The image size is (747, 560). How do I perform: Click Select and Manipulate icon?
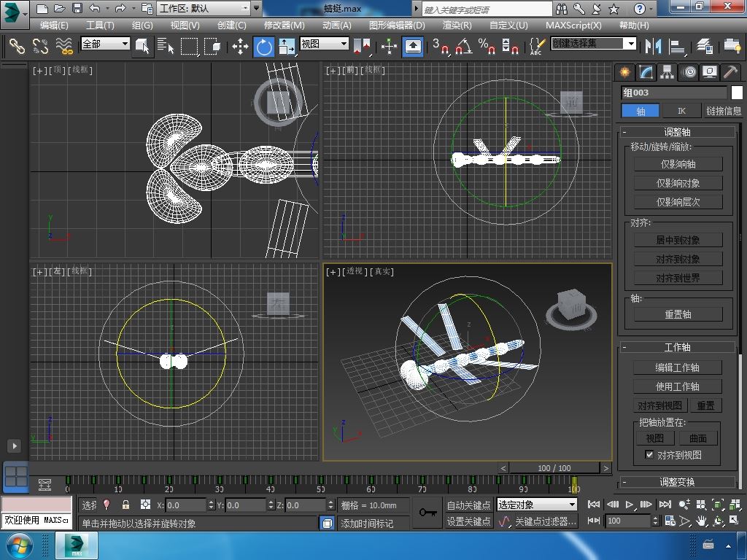tap(390, 46)
